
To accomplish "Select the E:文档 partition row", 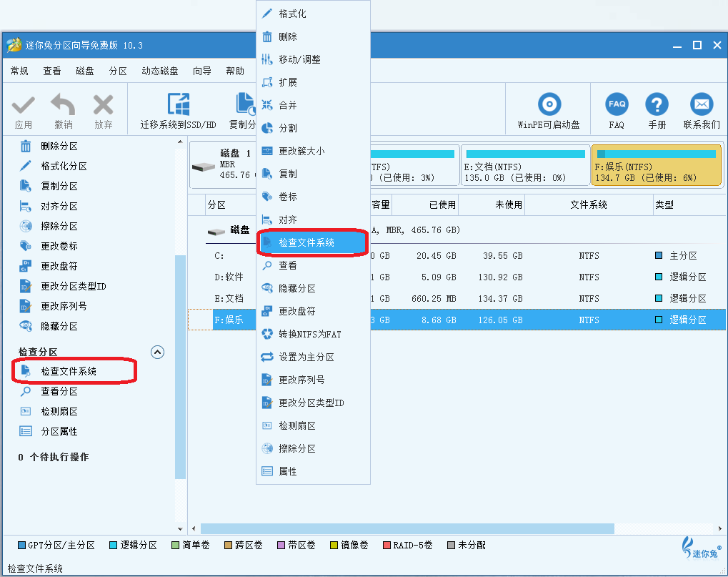I will click(x=457, y=299).
